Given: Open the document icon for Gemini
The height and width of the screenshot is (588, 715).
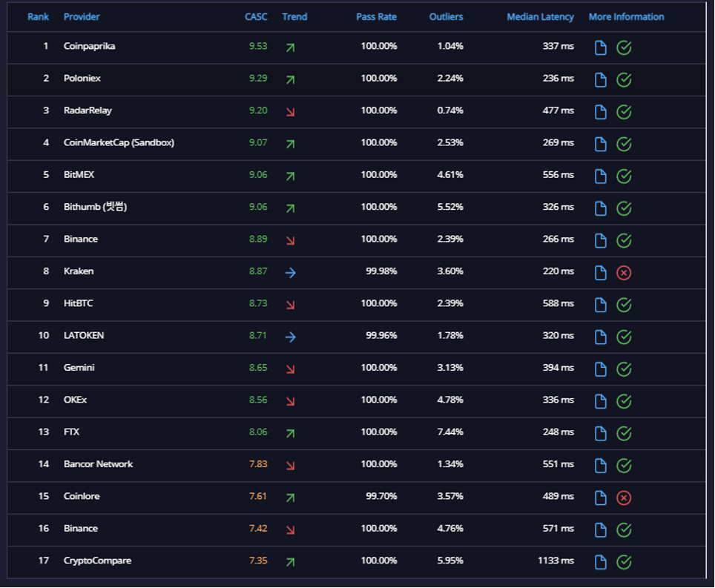Looking at the screenshot, I should [601, 369].
